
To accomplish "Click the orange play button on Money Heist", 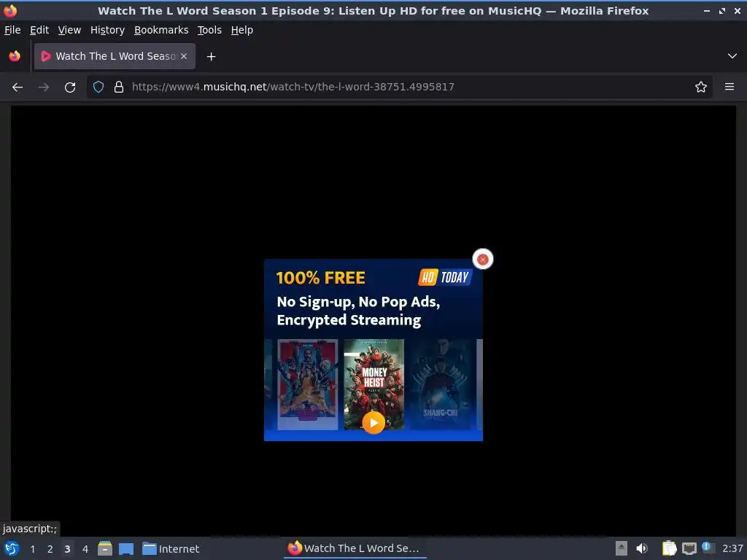I will click(x=373, y=423).
